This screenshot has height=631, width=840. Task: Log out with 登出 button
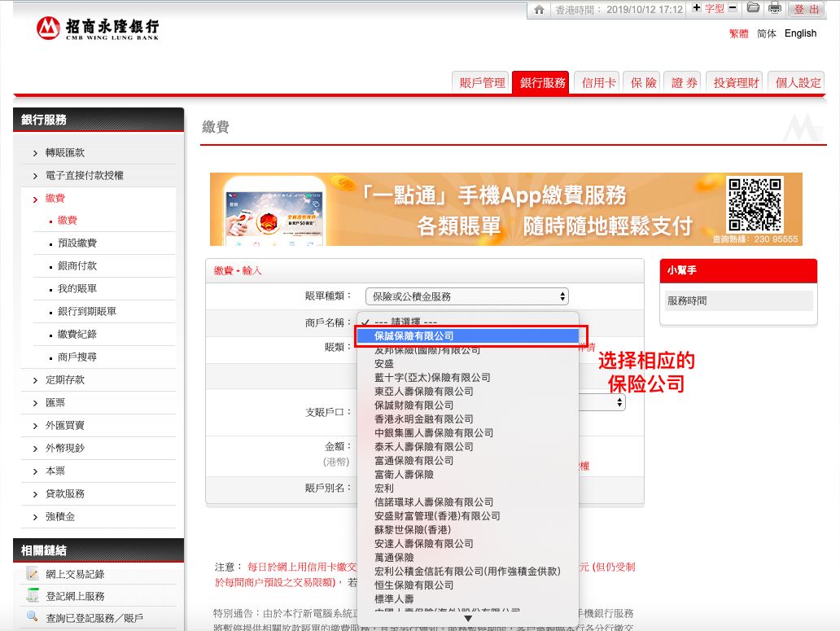807,9
